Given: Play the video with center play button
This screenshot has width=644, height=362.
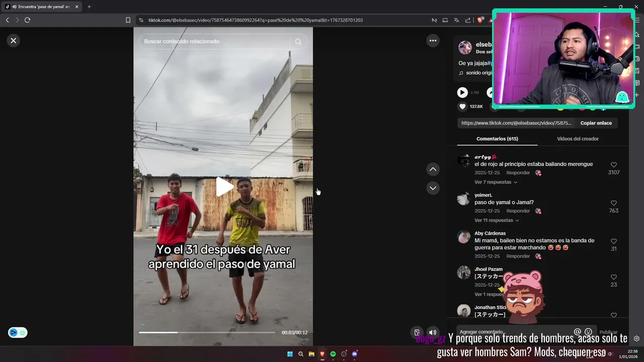Looking at the screenshot, I should click(x=224, y=187).
